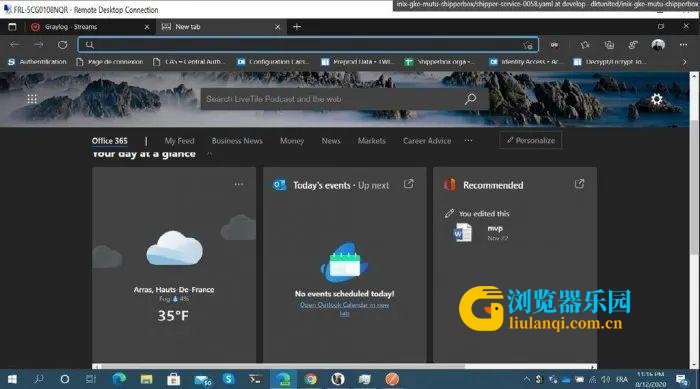
Task: Open the Authentification bookmark
Action: tap(38, 62)
